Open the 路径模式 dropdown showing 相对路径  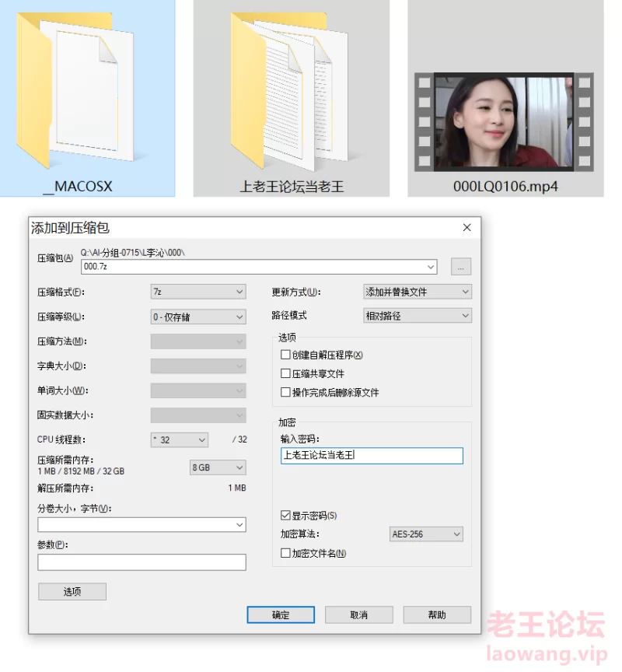click(418, 316)
